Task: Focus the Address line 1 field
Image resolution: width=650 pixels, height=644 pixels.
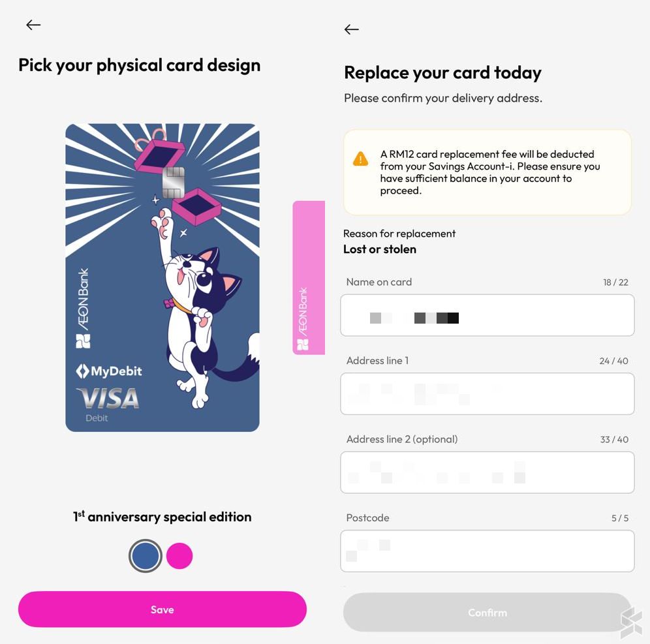Action: coord(487,394)
